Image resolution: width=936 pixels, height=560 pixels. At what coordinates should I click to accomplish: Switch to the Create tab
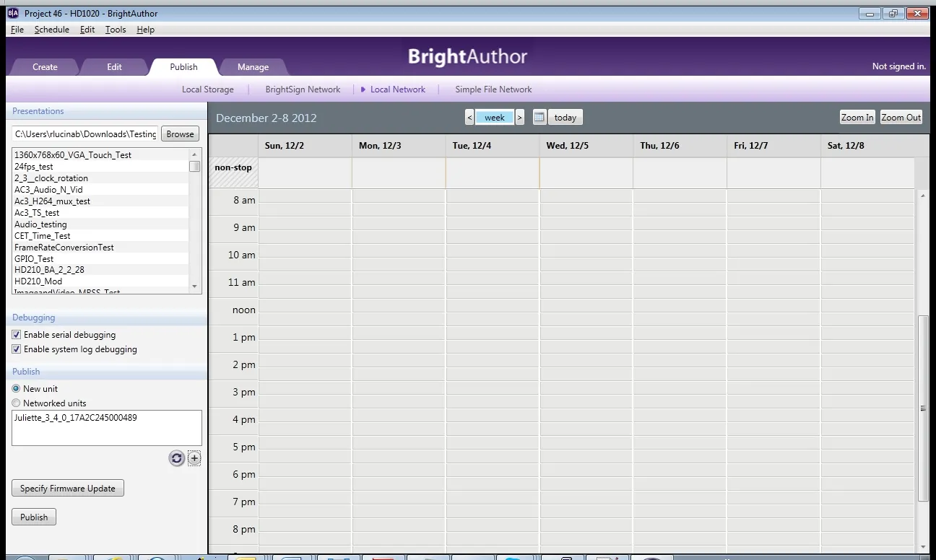pyautogui.click(x=45, y=67)
